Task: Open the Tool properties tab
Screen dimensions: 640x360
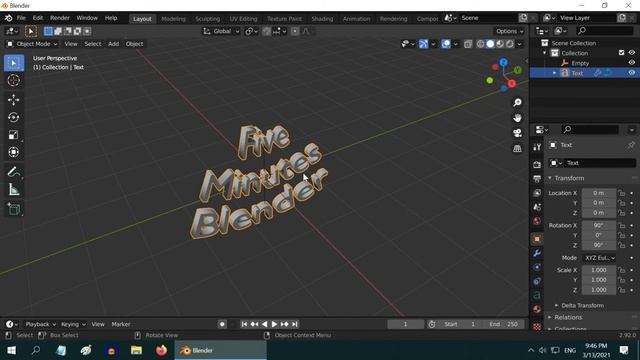Action: point(537,147)
